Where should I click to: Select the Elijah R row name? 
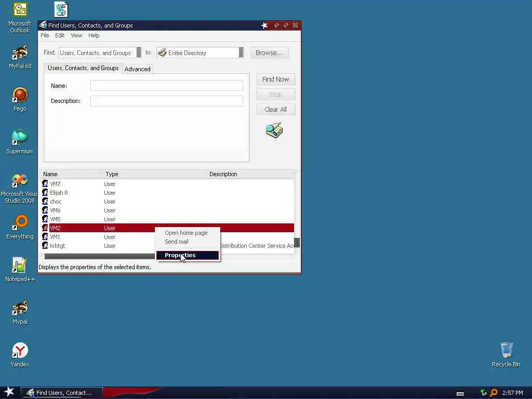[x=59, y=193]
